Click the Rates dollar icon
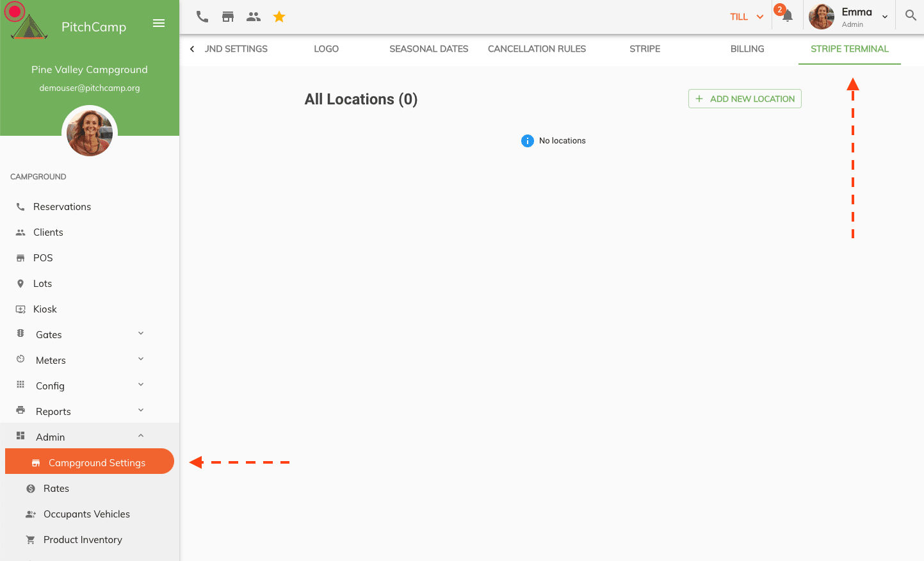The height and width of the screenshot is (561, 924). point(31,489)
